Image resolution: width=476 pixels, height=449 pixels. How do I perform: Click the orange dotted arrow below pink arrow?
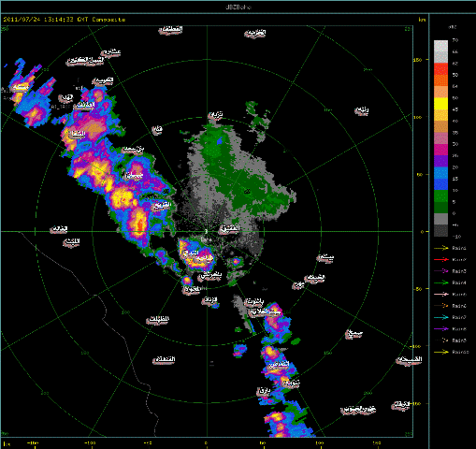coord(441,306)
